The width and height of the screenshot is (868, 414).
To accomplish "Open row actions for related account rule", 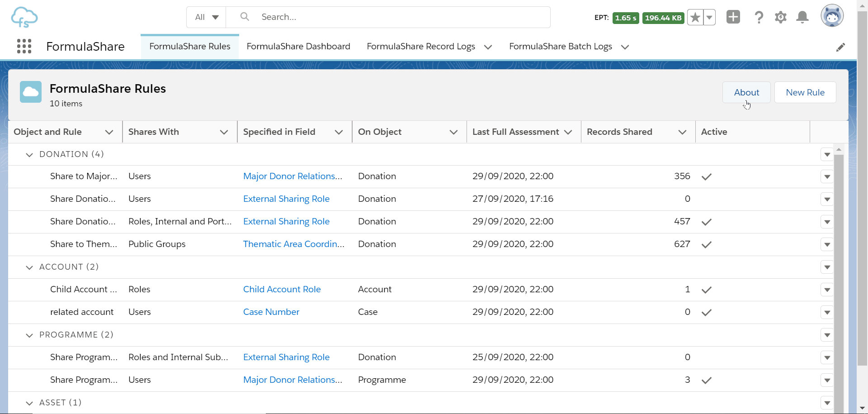I will point(826,313).
